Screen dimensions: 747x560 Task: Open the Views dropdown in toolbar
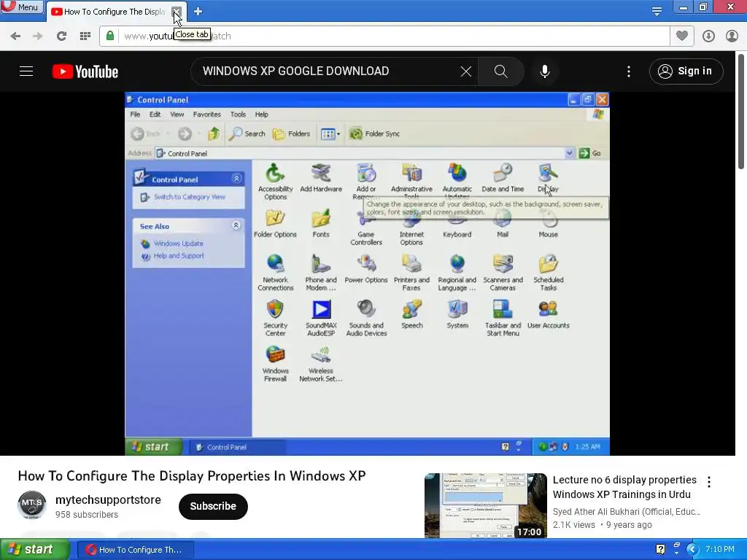(330, 134)
